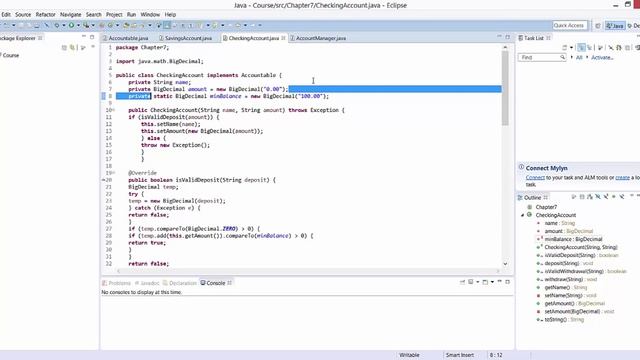Minimize the editor area
The image size is (640, 360).
pyautogui.click(x=499, y=37)
